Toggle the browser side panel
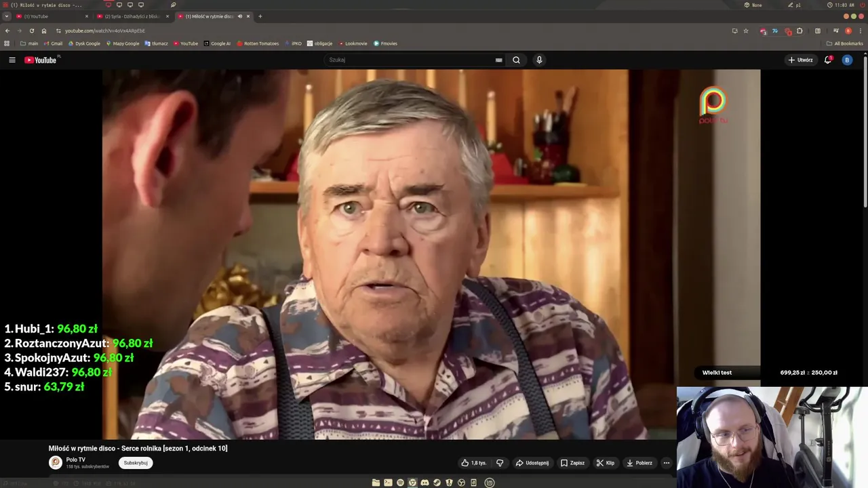868x488 pixels. (818, 30)
